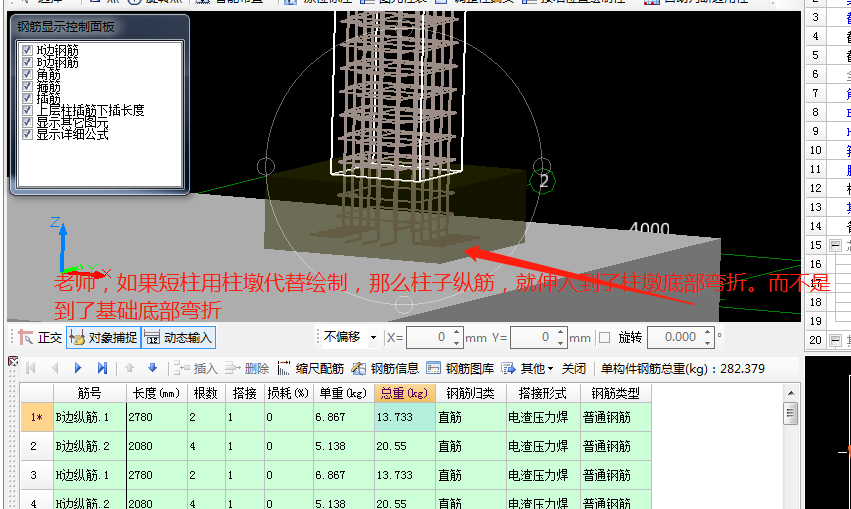Viewport: 851px width, 509px height.
Task: Jump to last rebar record
Action: pyautogui.click(x=101, y=368)
